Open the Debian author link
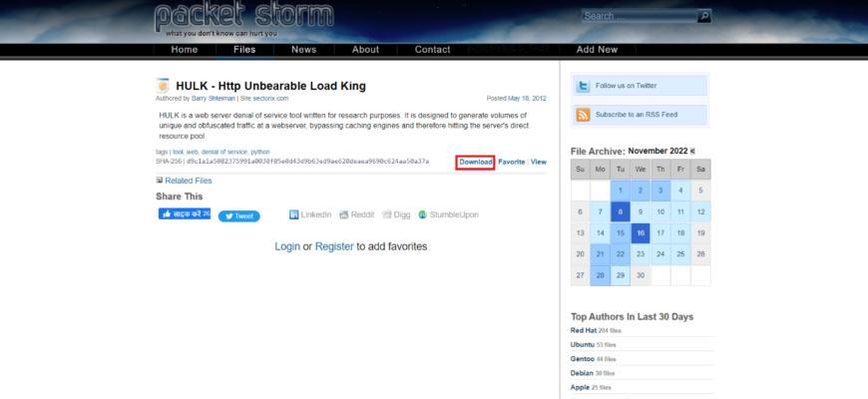 click(x=582, y=373)
